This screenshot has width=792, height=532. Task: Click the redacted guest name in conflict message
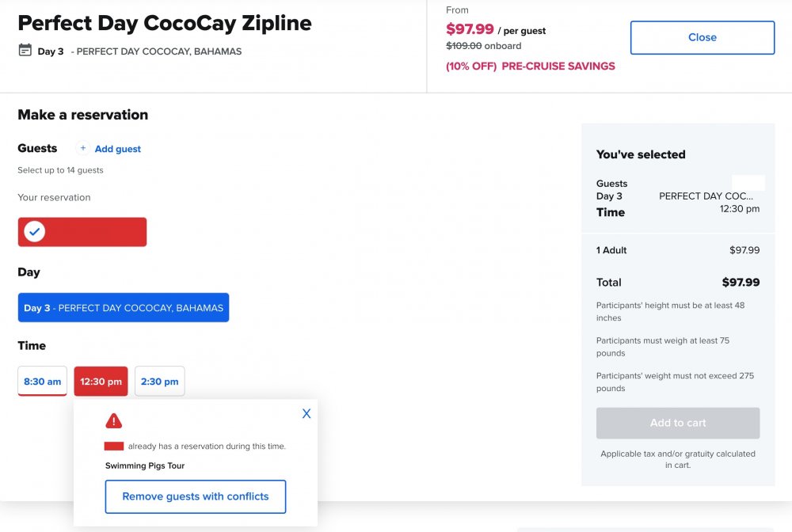(113, 446)
